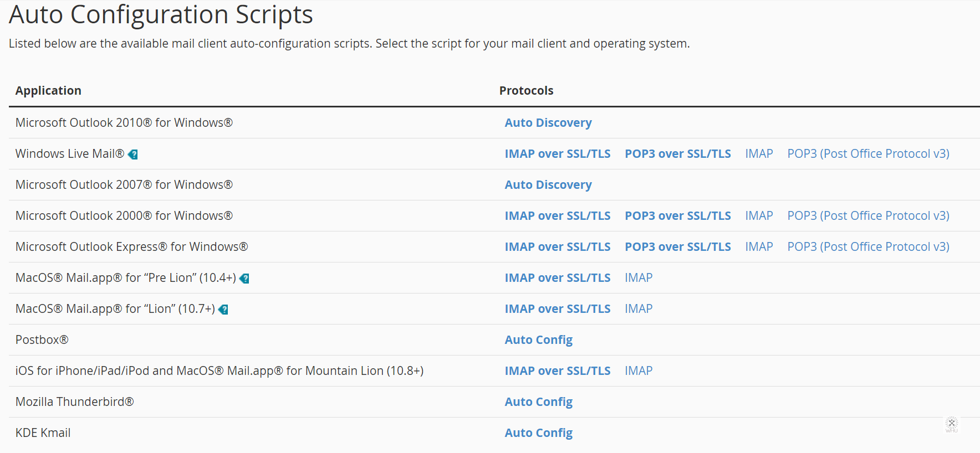
Task: Click the KDE Kmail application label
Action: point(43,433)
